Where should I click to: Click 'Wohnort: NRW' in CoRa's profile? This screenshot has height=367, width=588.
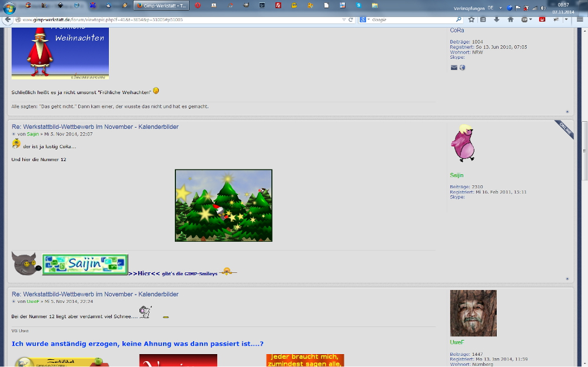[466, 52]
